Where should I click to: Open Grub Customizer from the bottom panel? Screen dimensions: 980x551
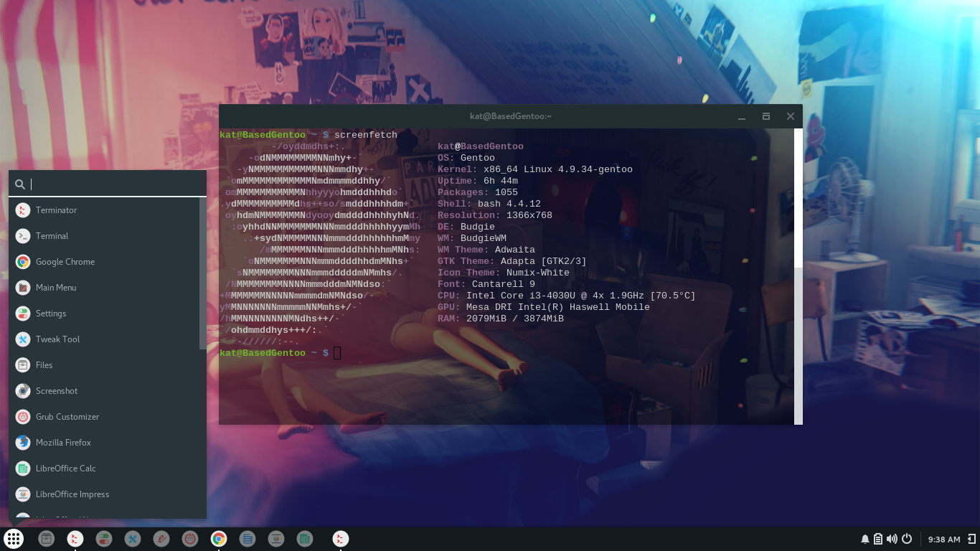pyautogui.click(x=190, y=539)
